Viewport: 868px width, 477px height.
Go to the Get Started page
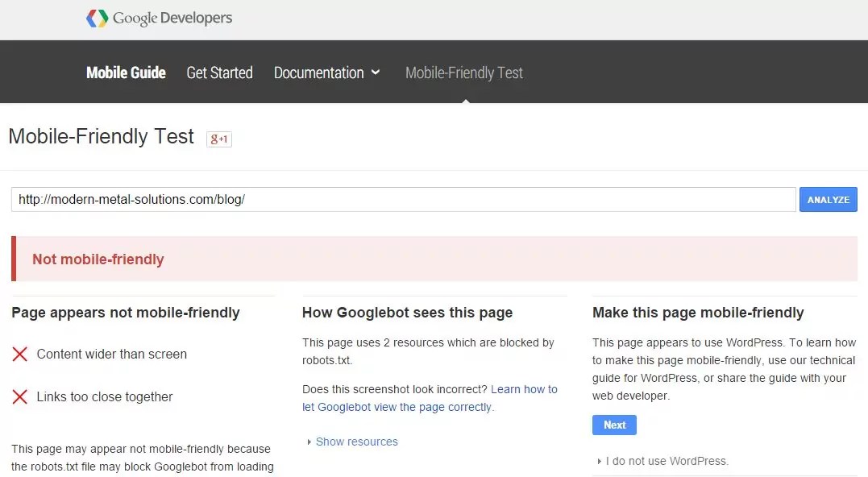219,73
